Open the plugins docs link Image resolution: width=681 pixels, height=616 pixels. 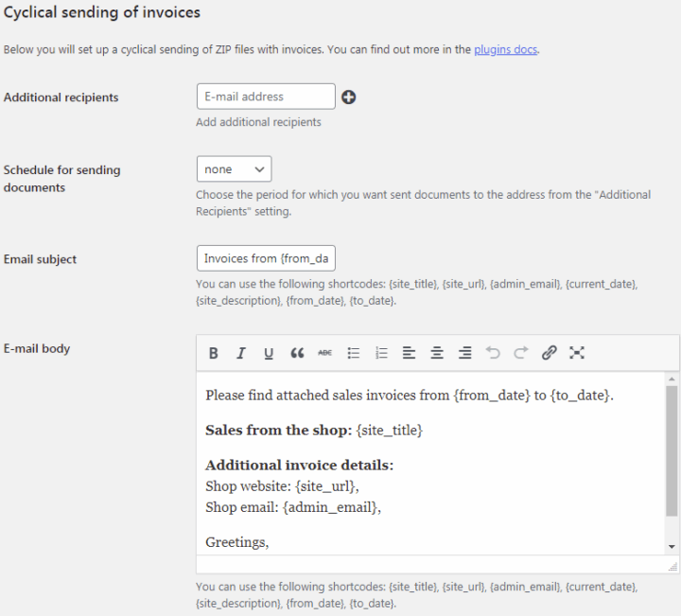[506, 49]
